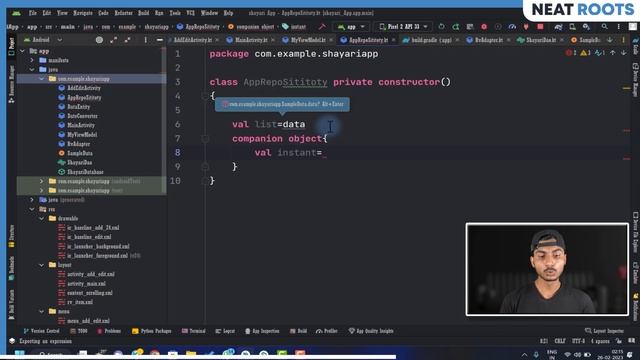The height and width of the screenshot is (360, 640).
Task: Click the profiler gauge icon in the toolbar
Action: click(x=512, y=27)
